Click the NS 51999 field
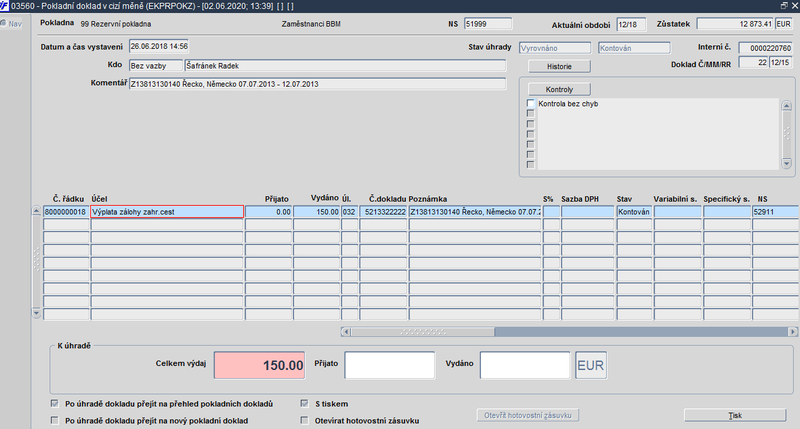Screen dimensions: 800x429 (488, 24)
